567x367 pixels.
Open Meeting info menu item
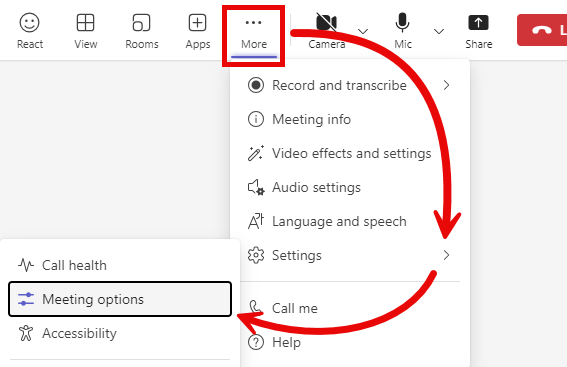coord(350,119)
